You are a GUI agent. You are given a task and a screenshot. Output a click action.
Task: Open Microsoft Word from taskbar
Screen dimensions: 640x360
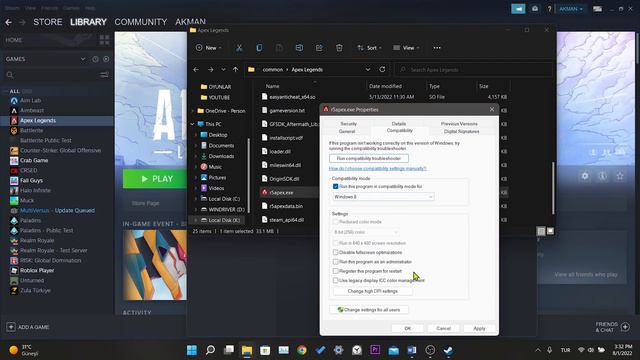(411, 350)
